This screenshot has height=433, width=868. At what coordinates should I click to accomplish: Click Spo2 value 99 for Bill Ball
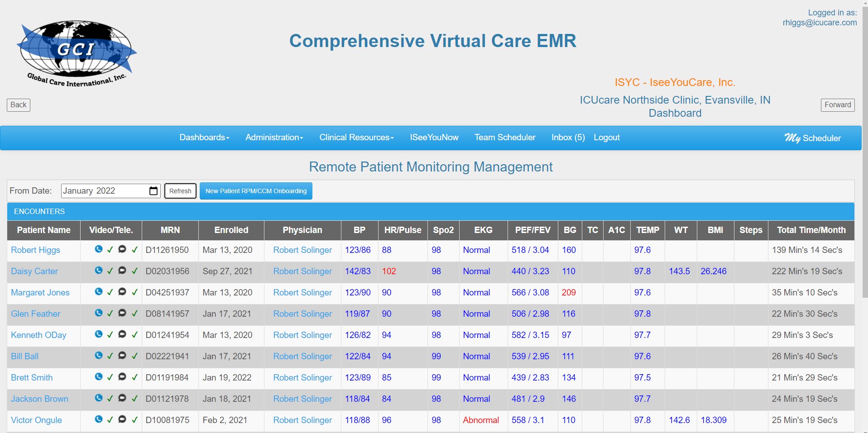tap(436, 357)
